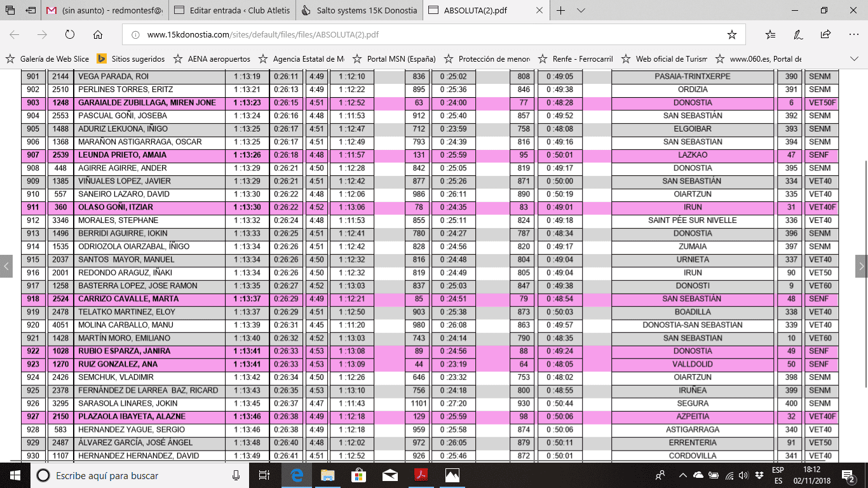
Task: Share this page using Share icon
Action: tap(825, 35)
